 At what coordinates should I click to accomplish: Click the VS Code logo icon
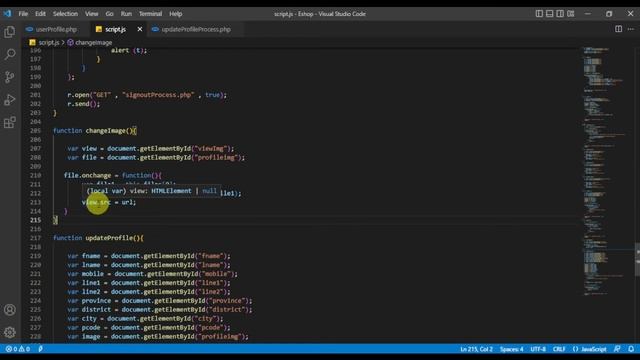point(7,13)
